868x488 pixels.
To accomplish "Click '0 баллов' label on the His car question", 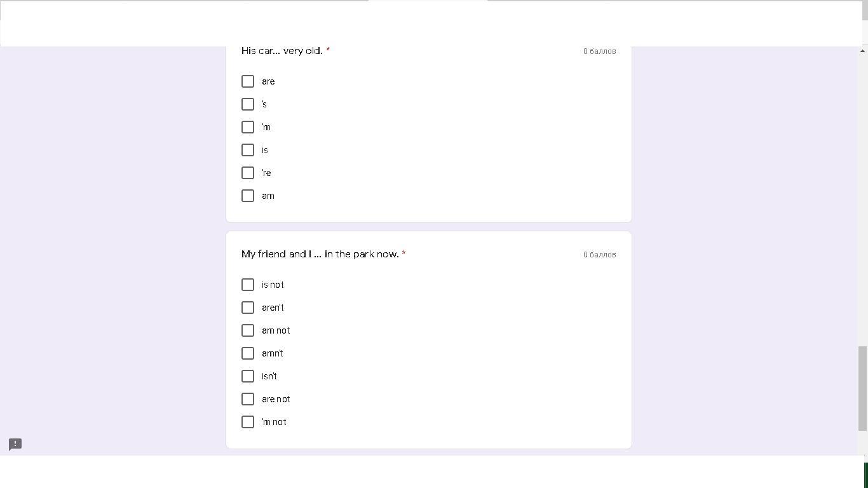I will click(599, 51).
